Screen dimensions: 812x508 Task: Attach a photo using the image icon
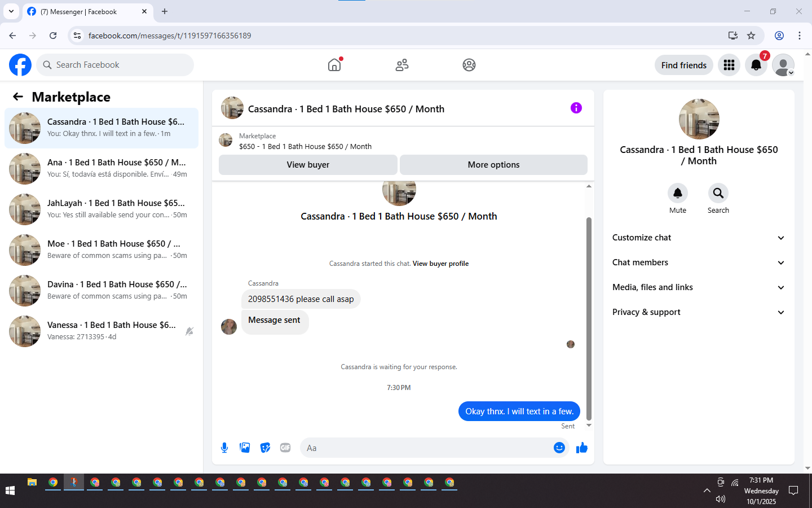[245, 448]
